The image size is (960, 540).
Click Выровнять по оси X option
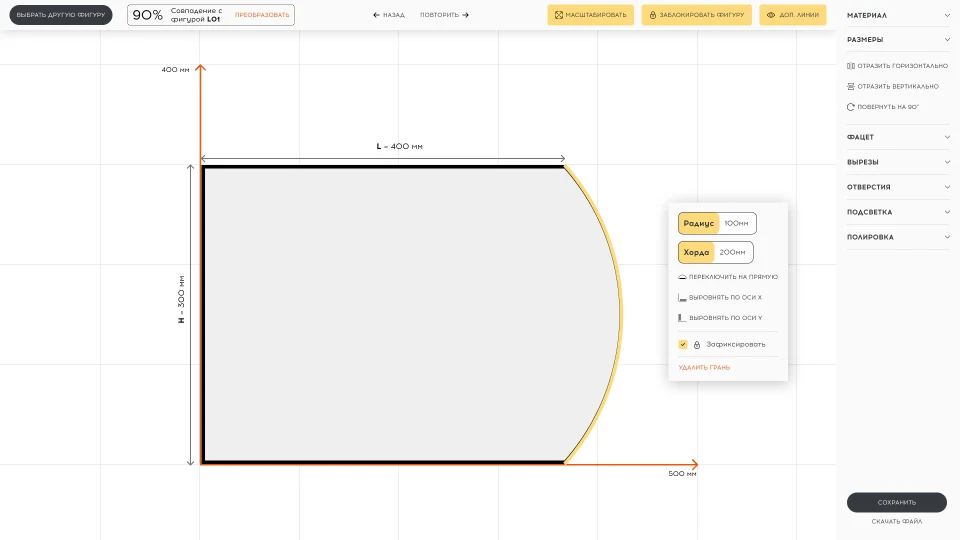click(x=720, y=298)
